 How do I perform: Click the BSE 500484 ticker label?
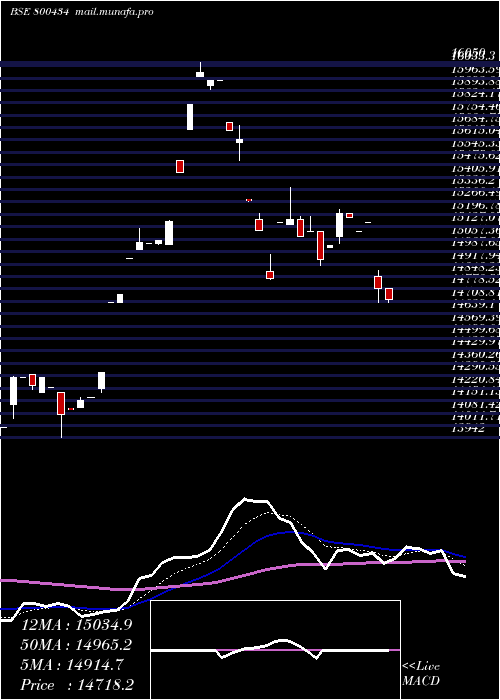click(39, 12)
